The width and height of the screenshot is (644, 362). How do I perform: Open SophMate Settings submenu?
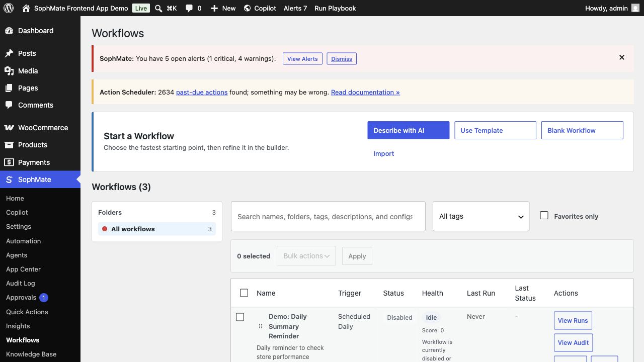[19, 226]
